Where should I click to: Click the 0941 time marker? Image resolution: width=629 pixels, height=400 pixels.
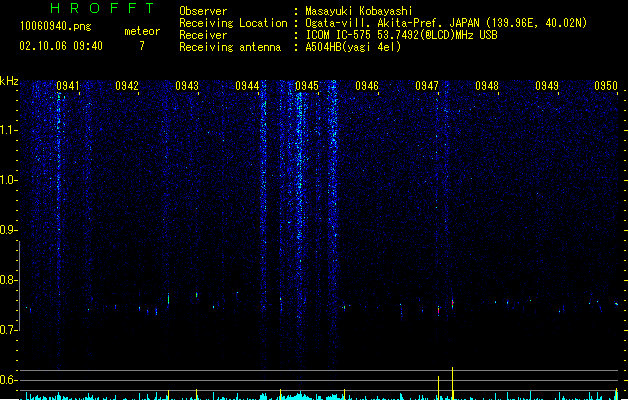tap(68, 86)
